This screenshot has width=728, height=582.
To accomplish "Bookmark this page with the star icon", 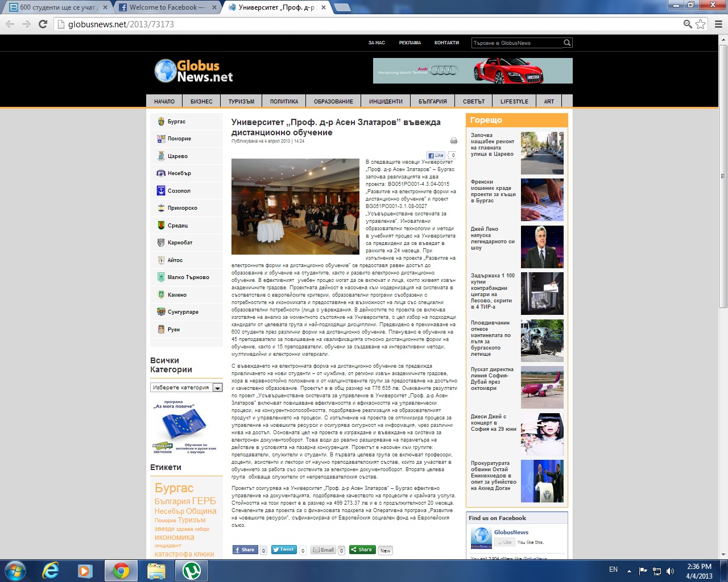I will (701, 24).
